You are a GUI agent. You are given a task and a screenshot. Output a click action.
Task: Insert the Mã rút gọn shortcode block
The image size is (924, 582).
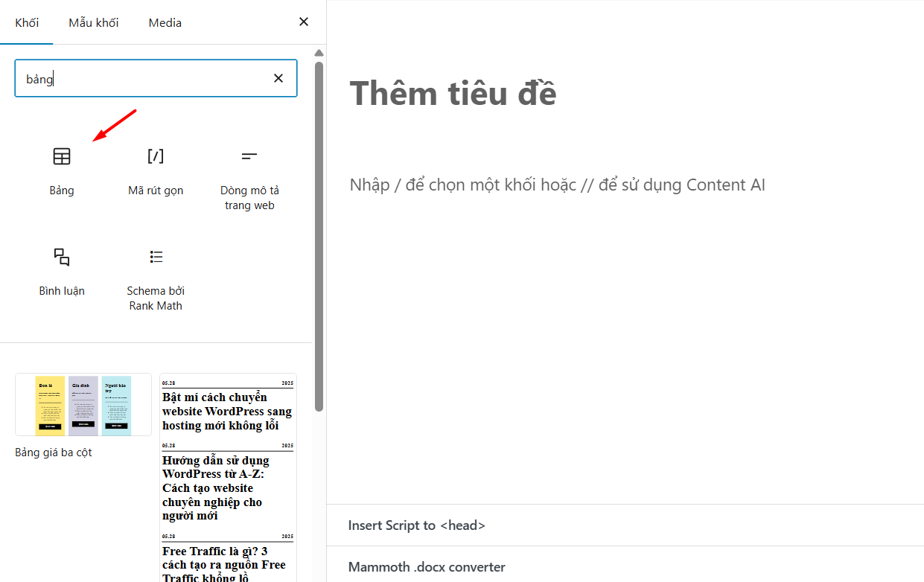pos(155,156)
